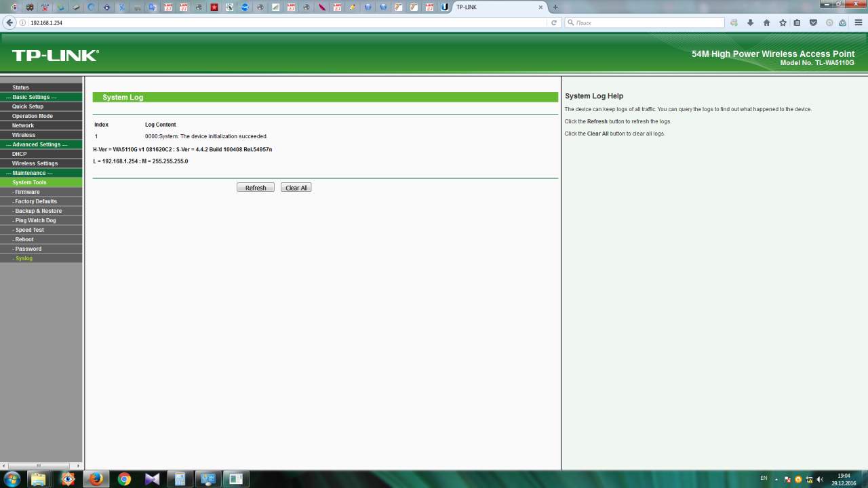
Task: Open the Status menu item
Action: (20, 87)
